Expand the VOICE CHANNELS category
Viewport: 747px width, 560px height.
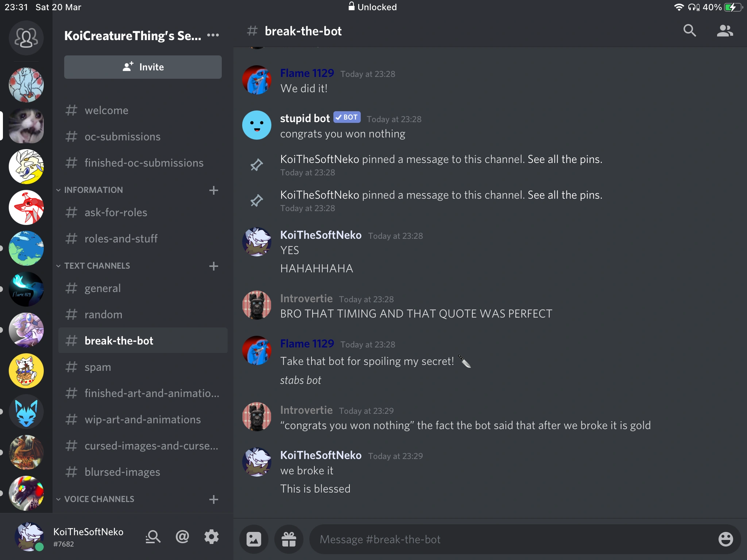(99, 499)
